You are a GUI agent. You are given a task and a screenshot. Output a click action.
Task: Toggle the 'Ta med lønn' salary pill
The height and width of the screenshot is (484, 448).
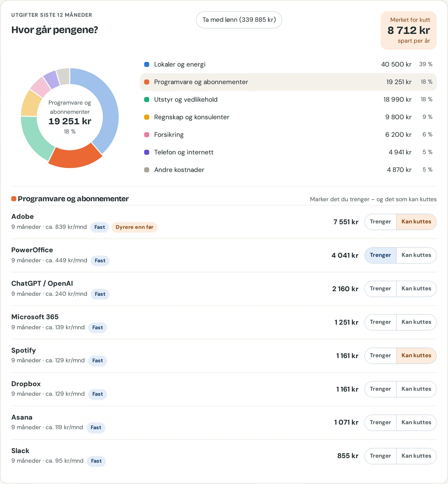pyautogui.click(x=239, y=20)
